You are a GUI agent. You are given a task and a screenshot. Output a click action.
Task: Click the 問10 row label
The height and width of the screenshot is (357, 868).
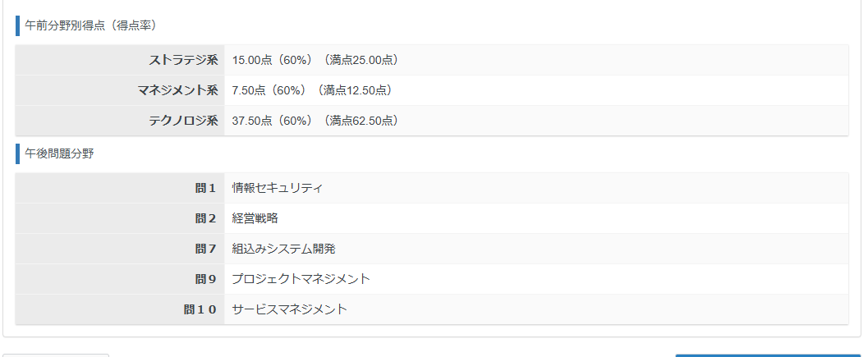(x=200, y=309)
